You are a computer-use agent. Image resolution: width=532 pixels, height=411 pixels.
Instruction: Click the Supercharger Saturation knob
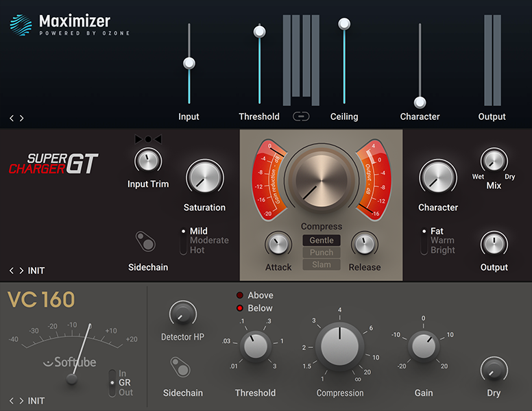pos(204,177)
